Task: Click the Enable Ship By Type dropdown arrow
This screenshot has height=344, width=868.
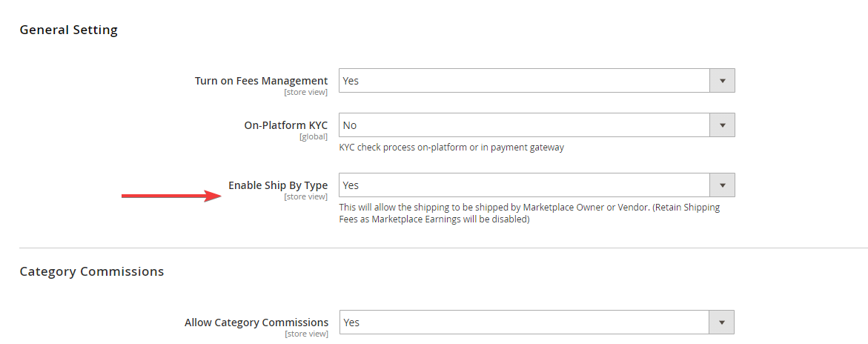Action: 722,185
